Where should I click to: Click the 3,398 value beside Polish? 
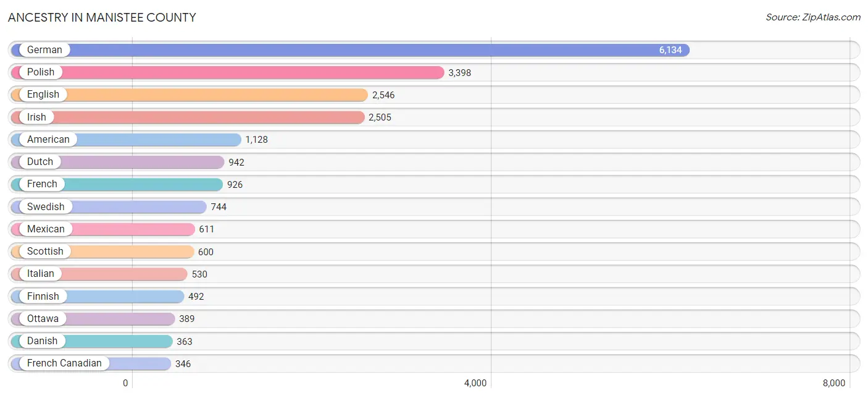pyautogui.click(x=459, y=73)
